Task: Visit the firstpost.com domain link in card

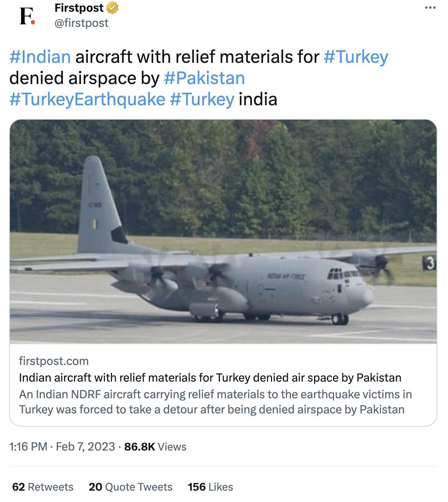Action: click(x=54, y=361)
